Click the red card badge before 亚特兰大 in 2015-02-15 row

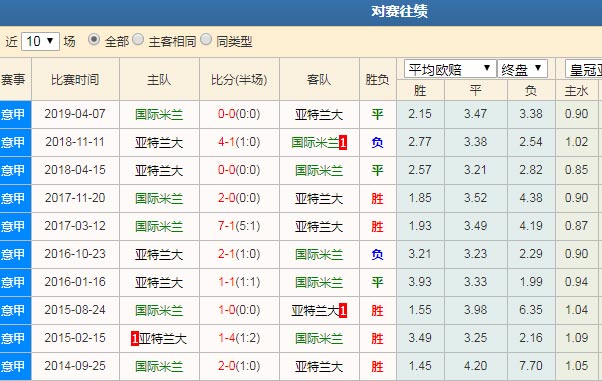(135, 339)
